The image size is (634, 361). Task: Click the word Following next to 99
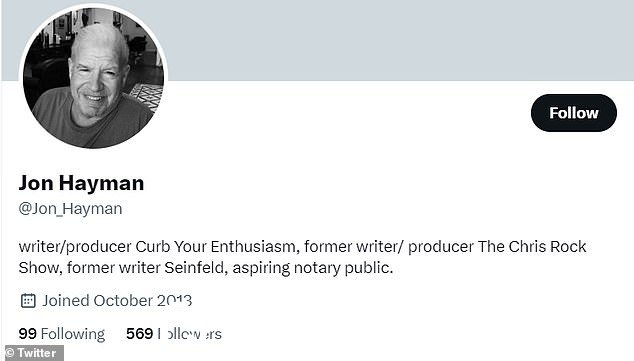click(x=73, y=334)
